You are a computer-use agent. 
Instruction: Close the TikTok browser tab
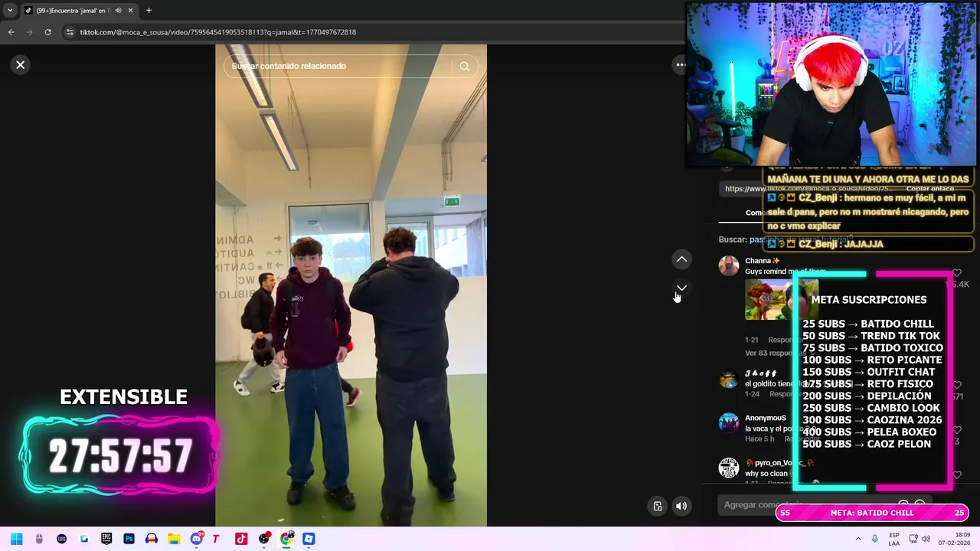(x=130, y=11)
